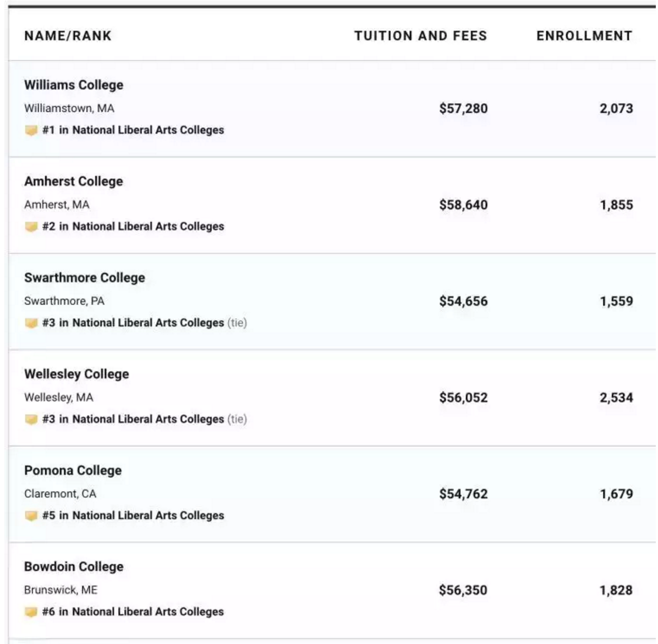The width and height of the screenshot is (658, 644).
Task: Open the Wellesley College link
Action: point(76,374)
